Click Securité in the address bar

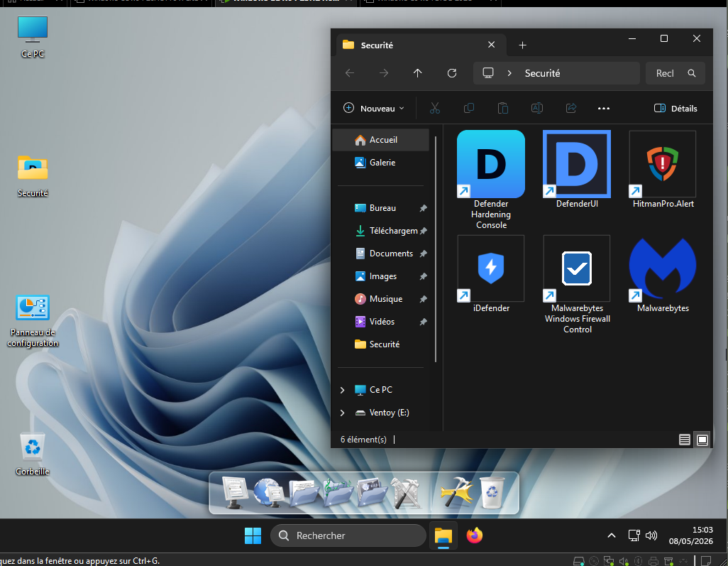(x=542, y=73)
